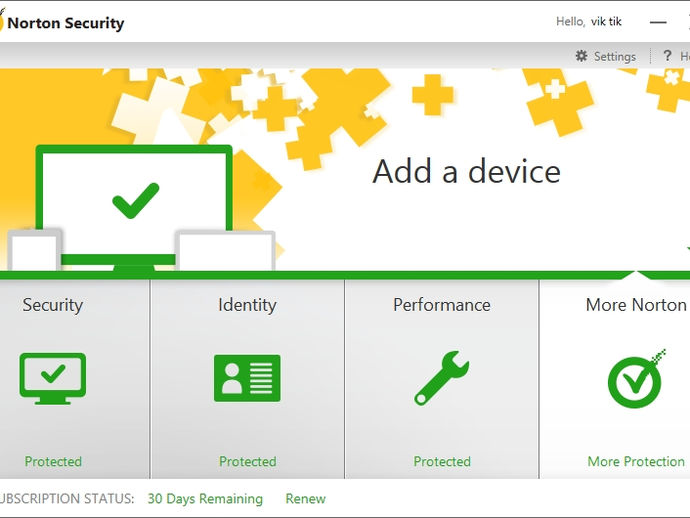Click the Add a device heading
The width and height of the screenshot is (690, 518).
(x=466, y=172)
